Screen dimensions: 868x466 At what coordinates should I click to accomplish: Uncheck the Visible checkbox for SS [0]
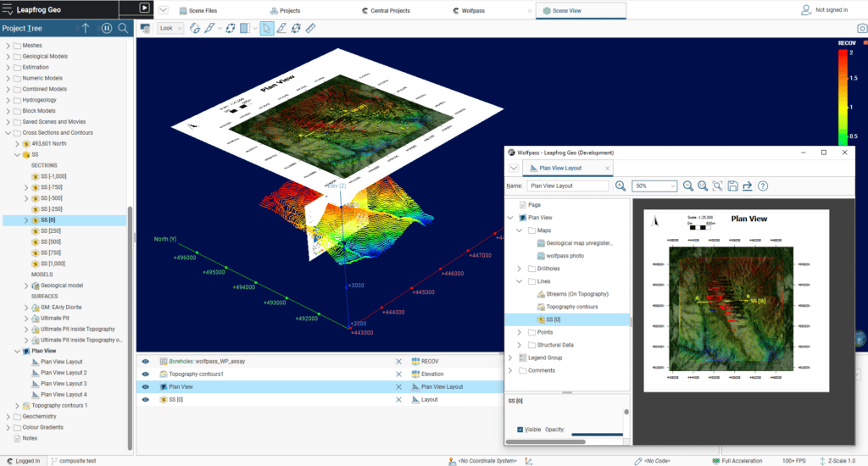pyautogui.click(x=520, y=430)
